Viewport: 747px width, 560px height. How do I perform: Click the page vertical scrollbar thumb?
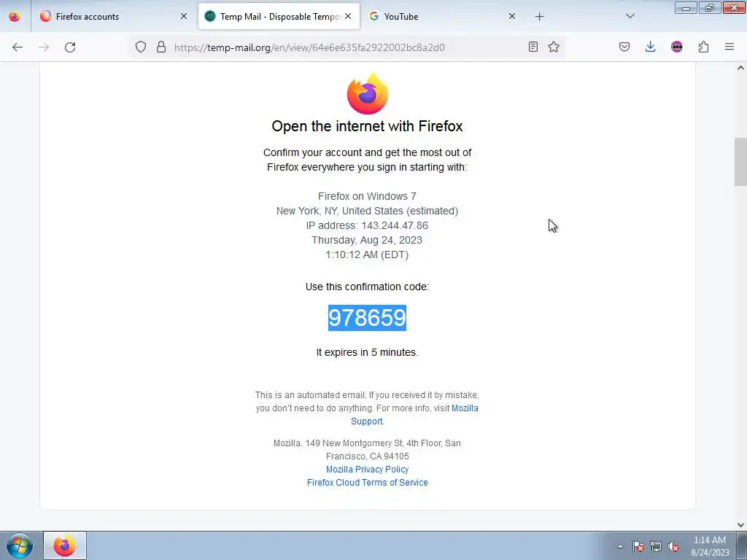[x=740, y=162]
